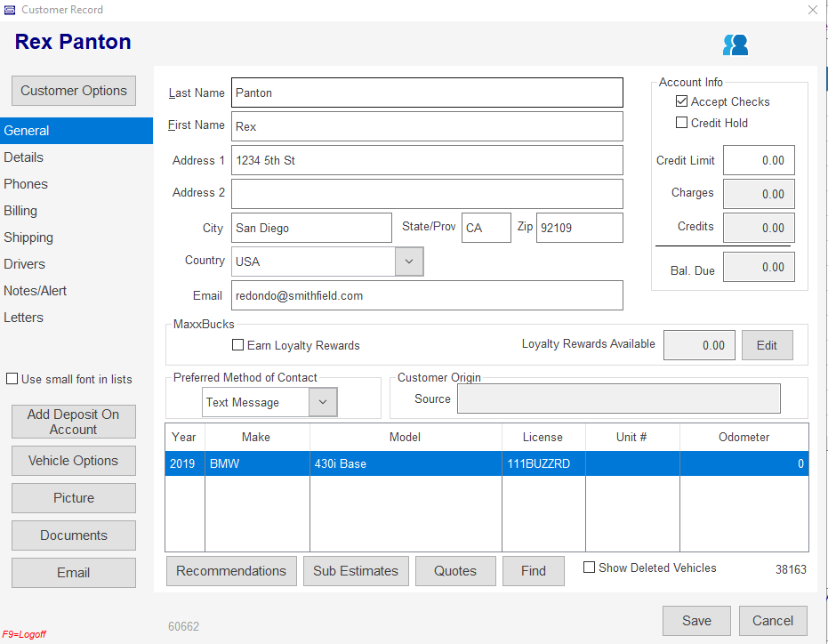Select the General section
The width and height of the screenshot is (828, 644).
76,131
